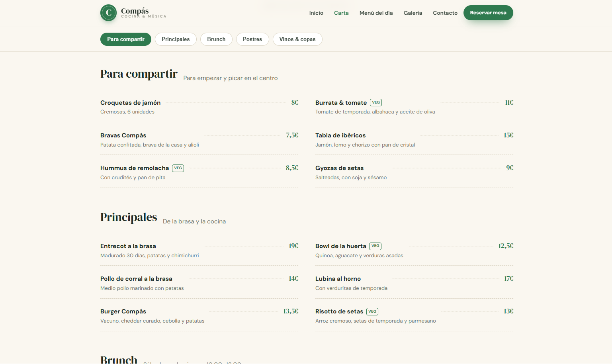Click the VEG badge next to Burrata & tomate
The width and height of the screenshot is (612, 364).
pyautogui.click(x=376, y=102)
